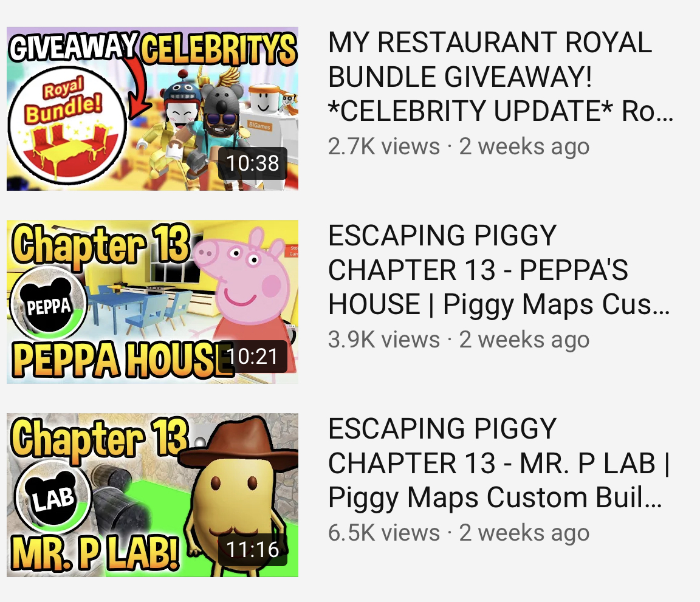Viewport: 700px width, 602px height.
Task: Click the 6.5K views metadata line
Action: (x=459, y=533)
